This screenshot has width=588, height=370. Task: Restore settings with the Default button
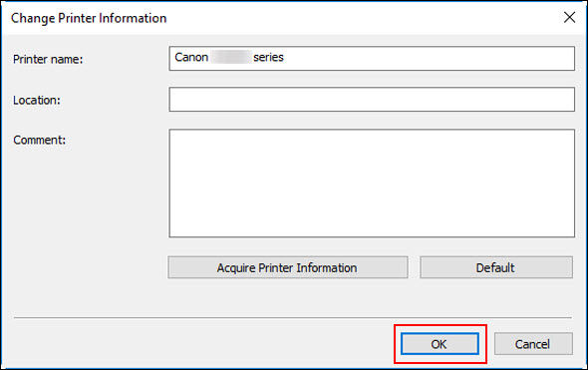(x=496, y=267)
